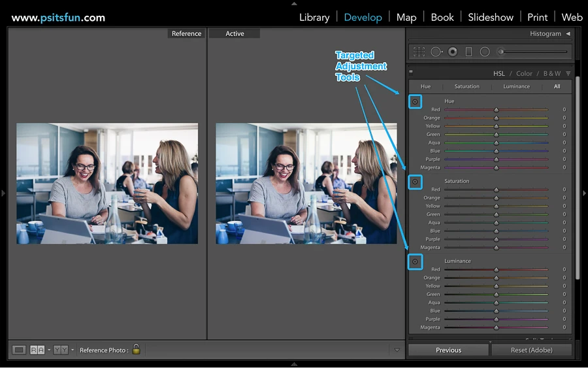The image size is (588, 368).
Task: Click the Hue Green value field
Action: pyautogui.click(x=564, y=134)
